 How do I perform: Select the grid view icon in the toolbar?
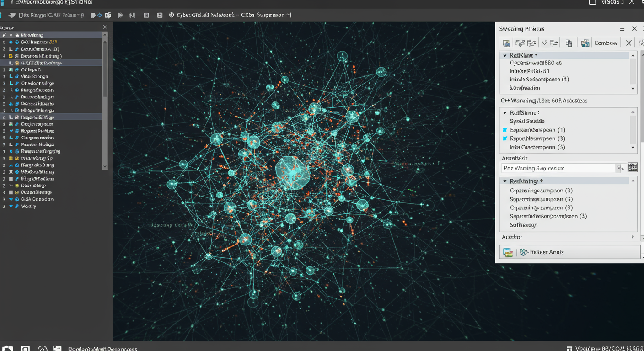(x=160, y=15)
